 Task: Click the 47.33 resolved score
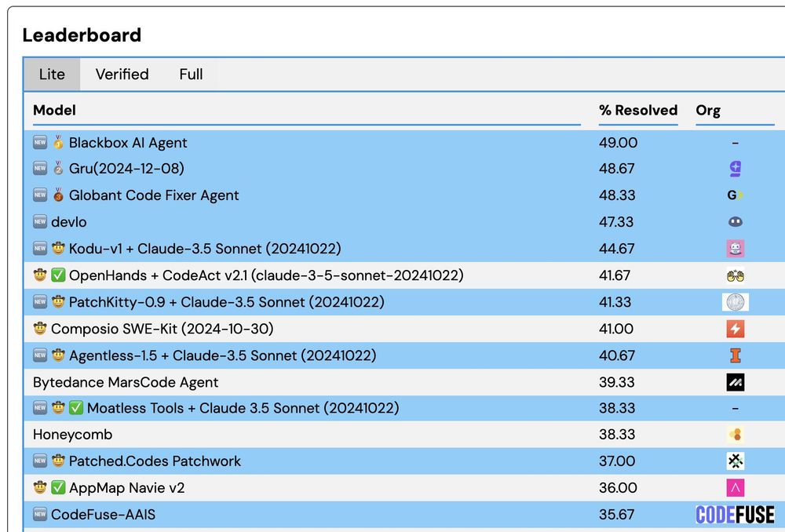tap(616, 222)
